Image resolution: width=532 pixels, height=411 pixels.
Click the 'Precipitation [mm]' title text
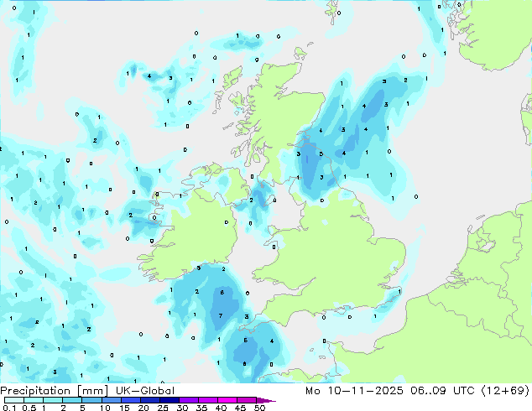[55, 391]
